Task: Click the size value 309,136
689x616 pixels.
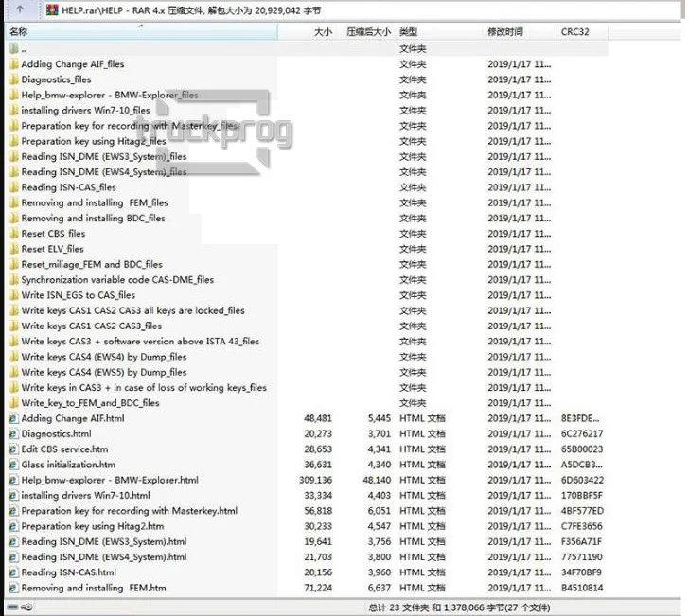Action: pyautogui.click(x=315, y=480)
